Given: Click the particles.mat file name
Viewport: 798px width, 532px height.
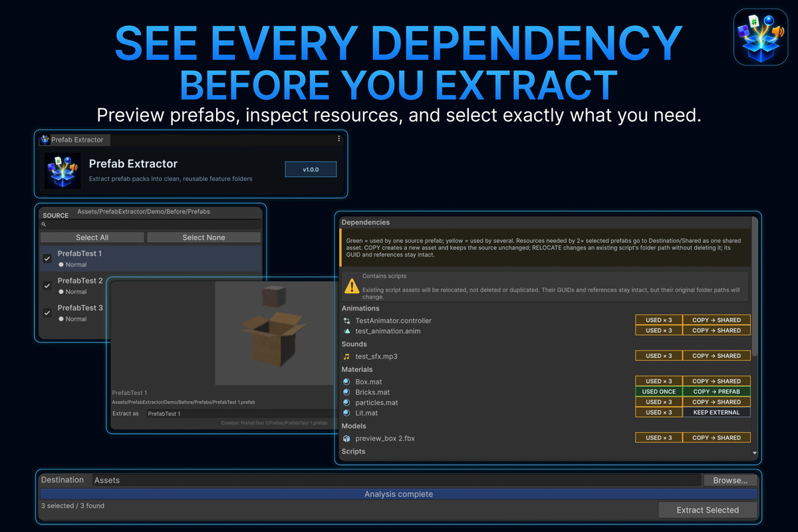Looking at the screenshot, I should pos(376,403).
